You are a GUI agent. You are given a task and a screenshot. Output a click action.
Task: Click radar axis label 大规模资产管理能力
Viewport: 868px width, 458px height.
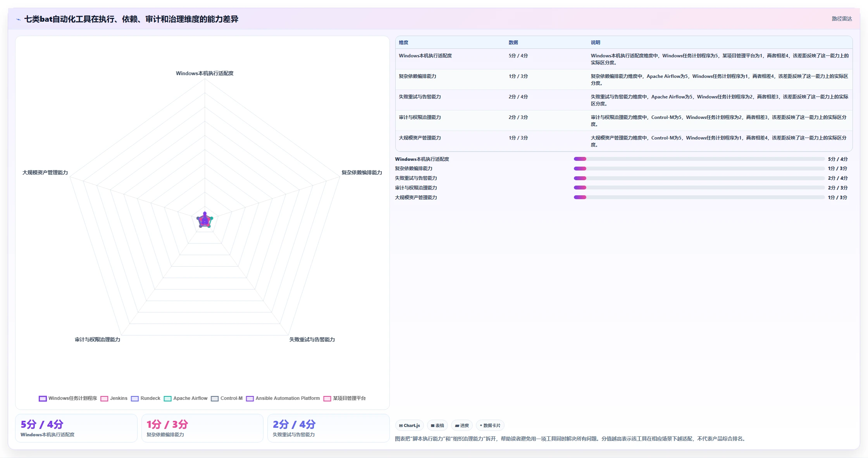[45, 172]
